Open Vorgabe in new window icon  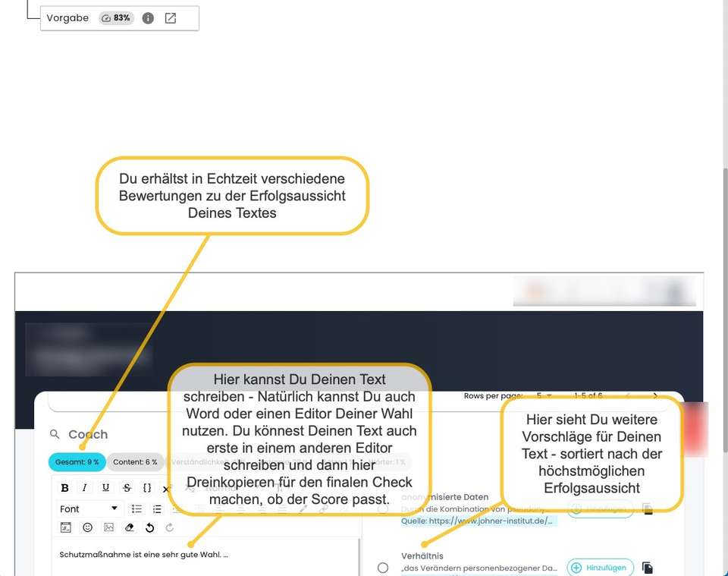point(171,18)
